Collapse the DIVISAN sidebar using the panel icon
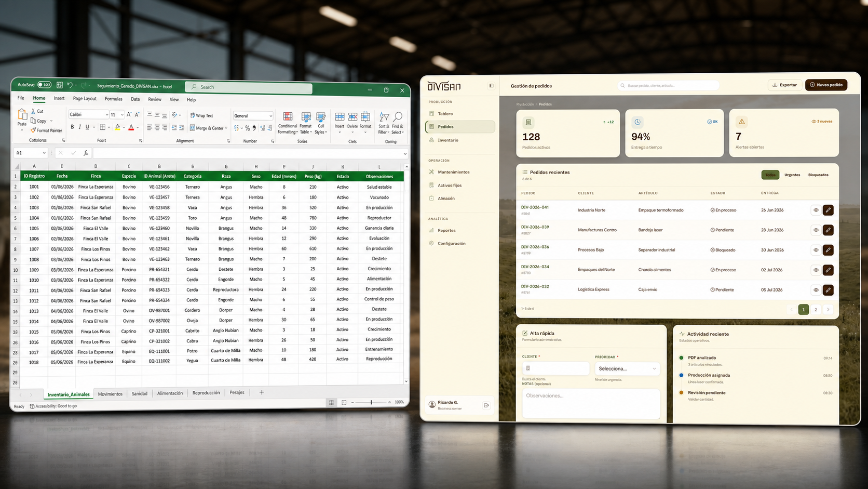 point(491,86)
